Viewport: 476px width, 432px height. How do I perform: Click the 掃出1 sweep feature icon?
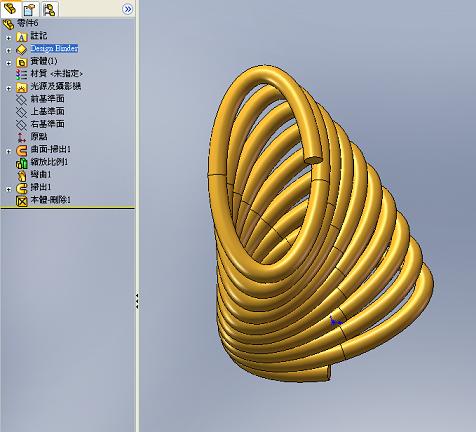(x=22, y=188)
